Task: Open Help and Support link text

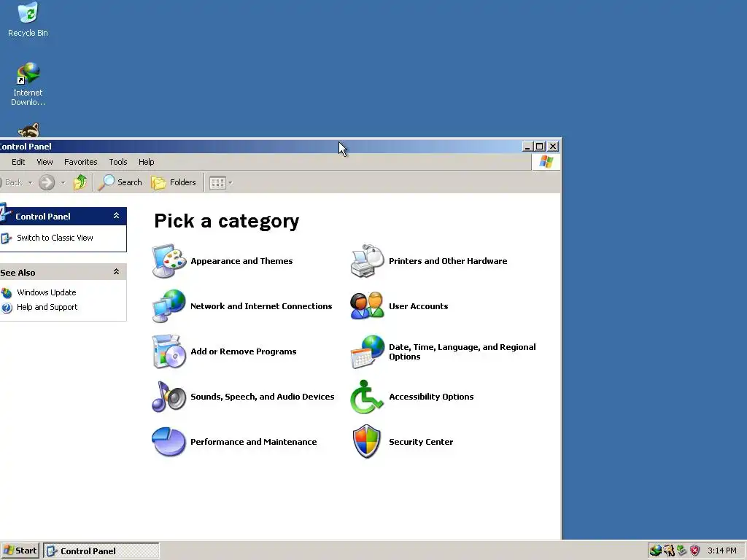Action: (47, 307)
